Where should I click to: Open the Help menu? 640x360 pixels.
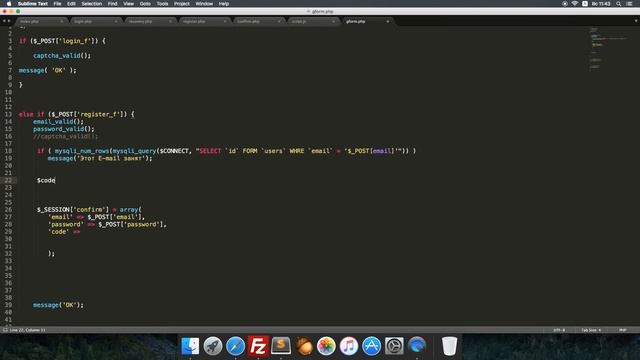point(224,4)
